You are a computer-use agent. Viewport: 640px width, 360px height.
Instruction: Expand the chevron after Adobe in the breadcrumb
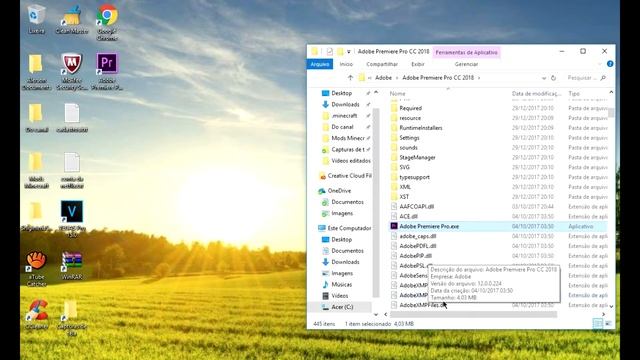point(397,78)
